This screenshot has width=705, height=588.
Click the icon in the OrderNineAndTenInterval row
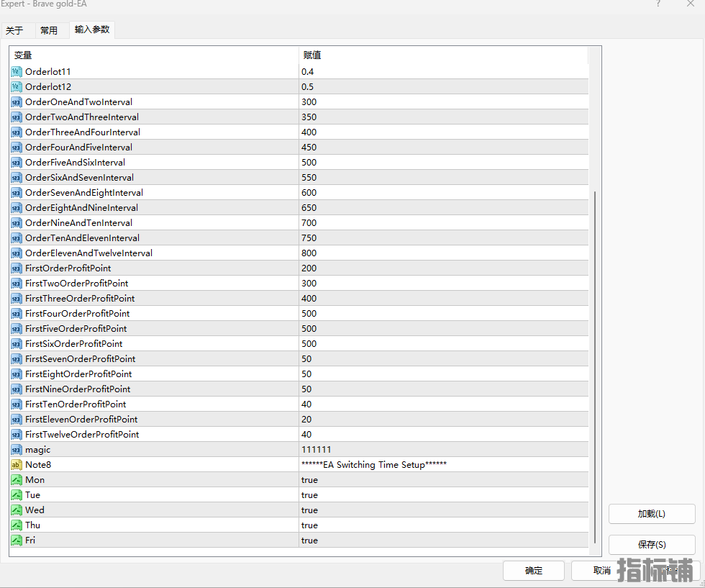coord(16,222)
